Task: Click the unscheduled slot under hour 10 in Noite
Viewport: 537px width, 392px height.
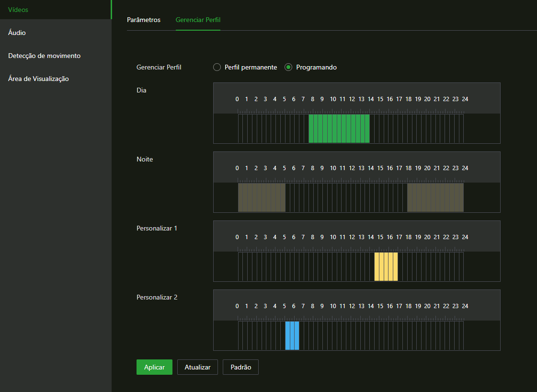Action: (x=334, y=197)
